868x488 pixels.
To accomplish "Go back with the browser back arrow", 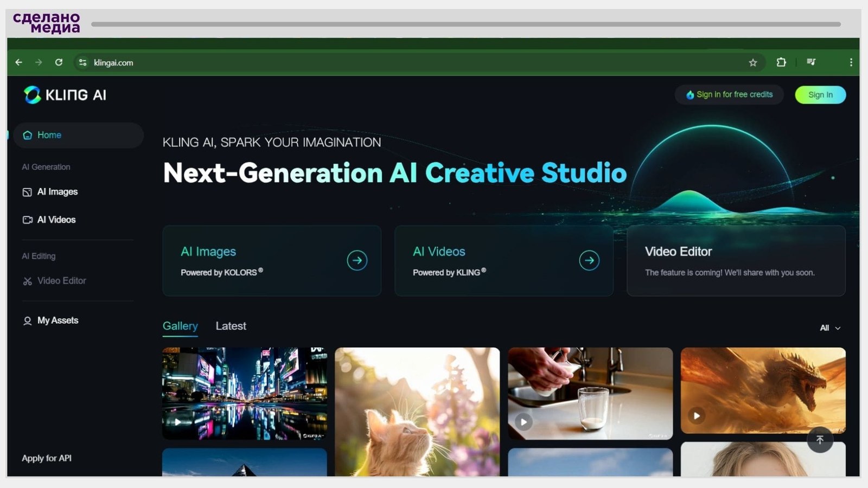I will 19,62.
